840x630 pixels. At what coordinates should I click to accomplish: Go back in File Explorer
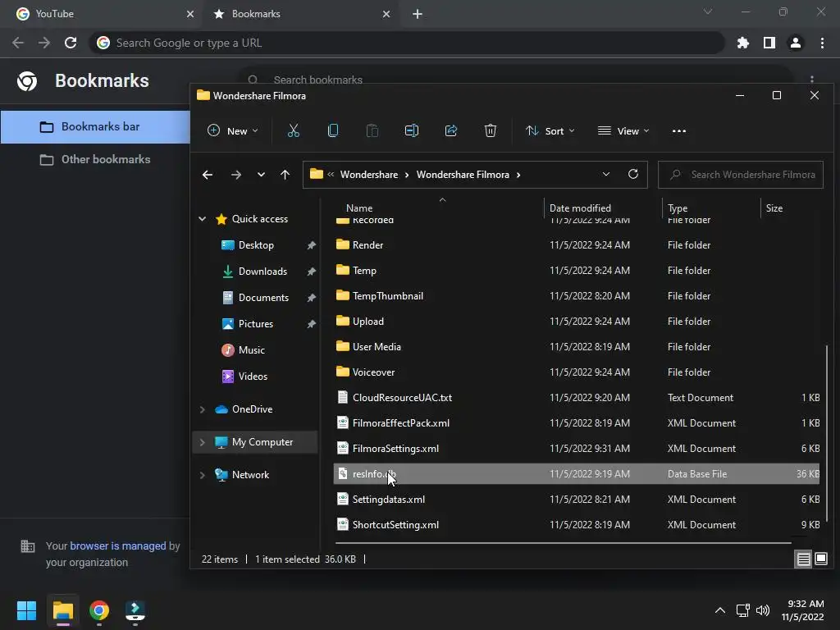tap(208, 175)
